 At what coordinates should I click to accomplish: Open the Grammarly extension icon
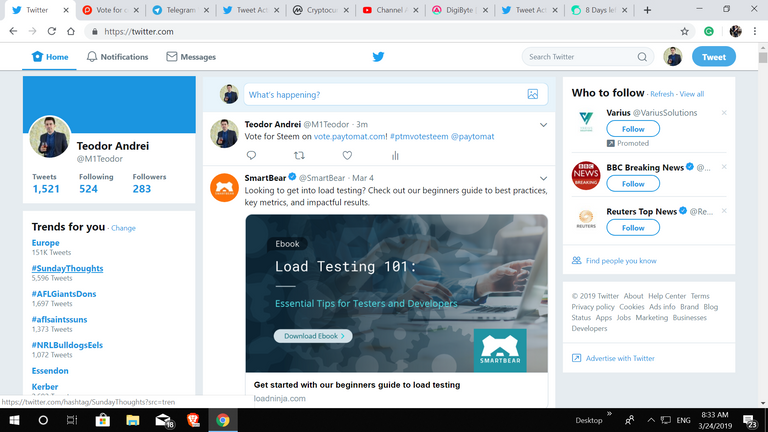pyautogui.click(x=709, y=31)
